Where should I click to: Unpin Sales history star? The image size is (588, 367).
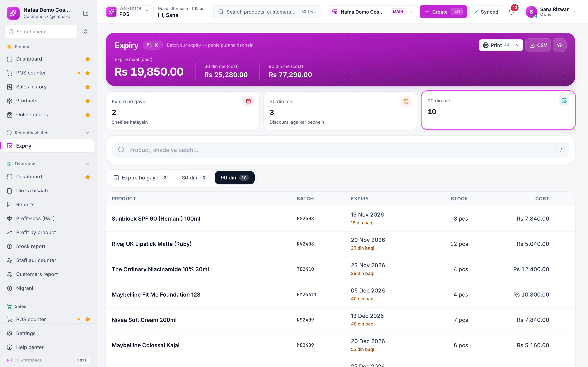coord(88,87)
